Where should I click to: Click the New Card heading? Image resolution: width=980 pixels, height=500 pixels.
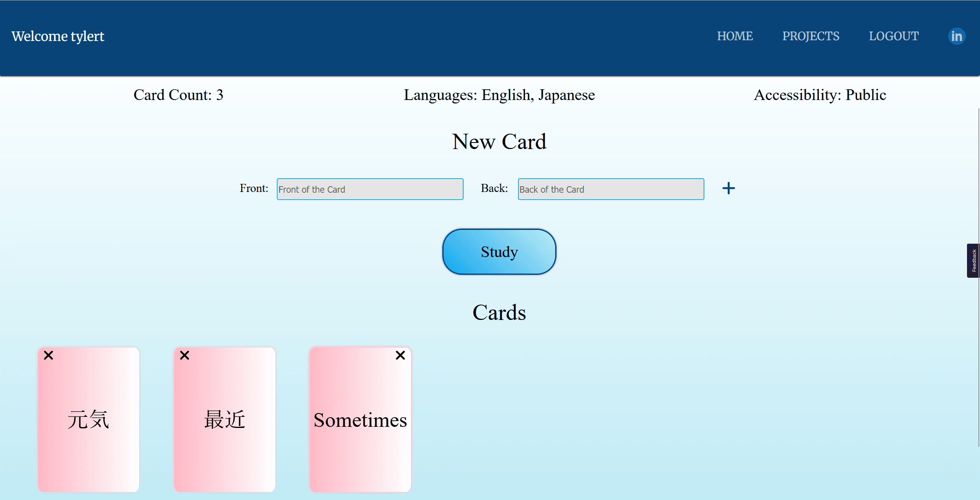tap(499, 141)
